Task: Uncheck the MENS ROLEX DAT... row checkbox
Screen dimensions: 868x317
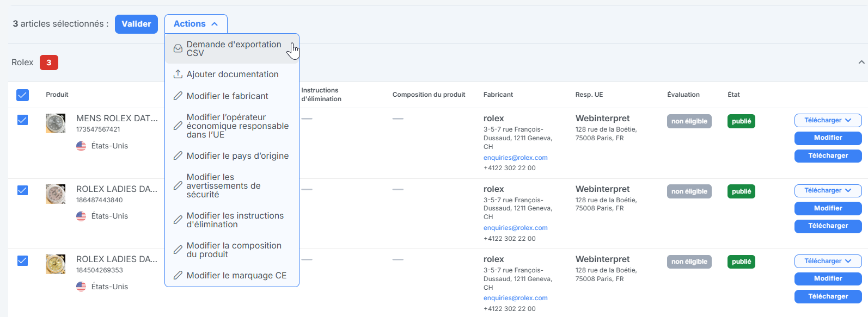Action: pyautogui.click(x=22, y=120)
